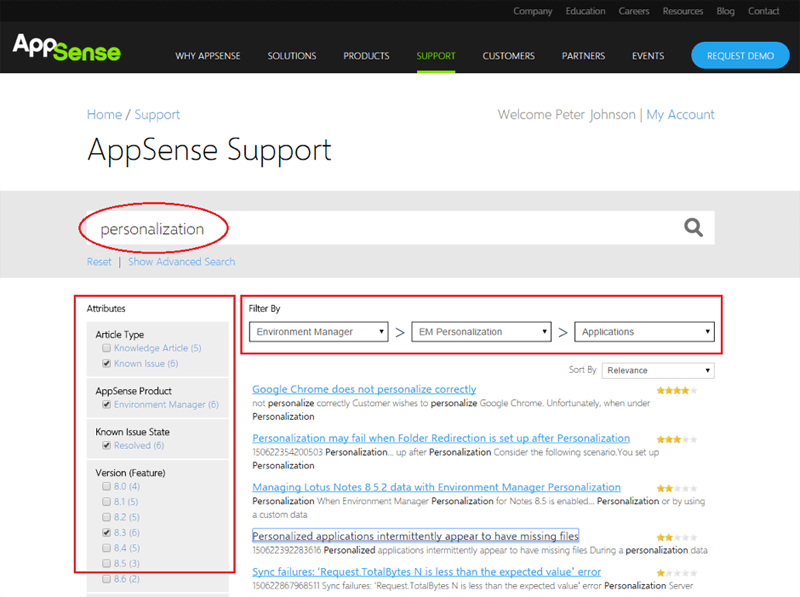The height and width of the screenshot is (597, 800).
Task: Open the My Account link
Action: [x=681, y=115]
